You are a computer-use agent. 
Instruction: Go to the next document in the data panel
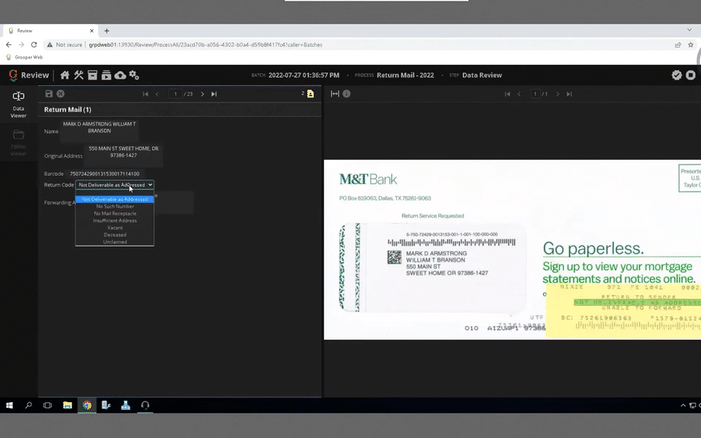click(x=202, y=94)
